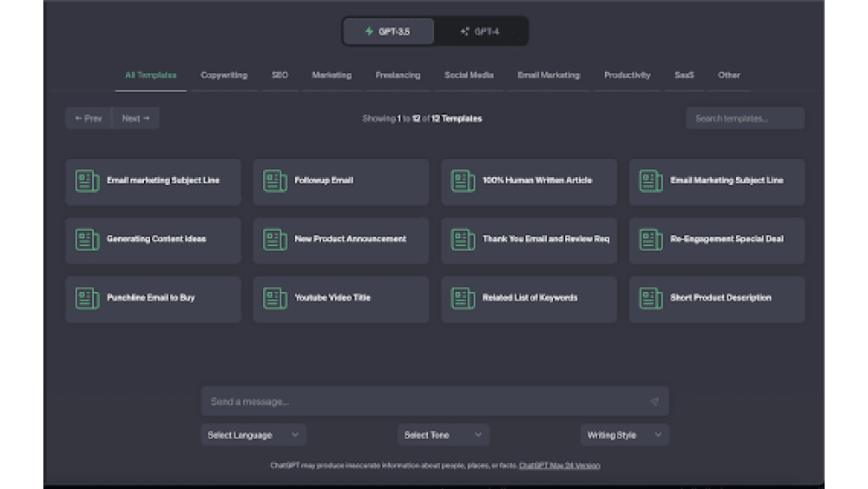This screenshot has width=868, height=489.
Task: Select the All Templates tab
Action: point(150,76)
